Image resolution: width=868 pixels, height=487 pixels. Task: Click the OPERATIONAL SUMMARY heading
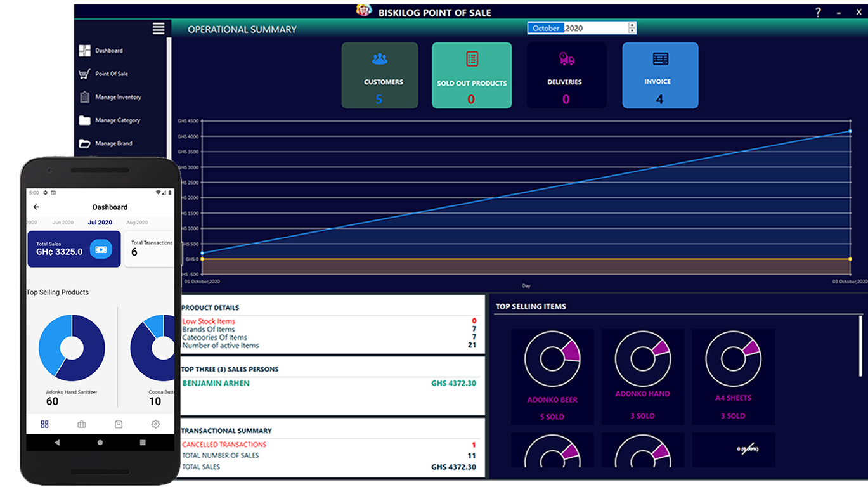(x=242, y=29)
